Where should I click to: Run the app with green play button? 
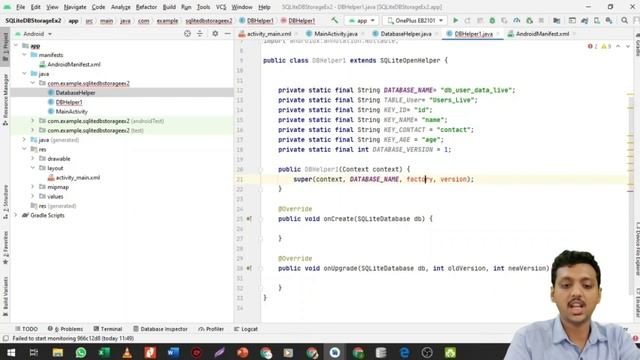click(456, 20)
